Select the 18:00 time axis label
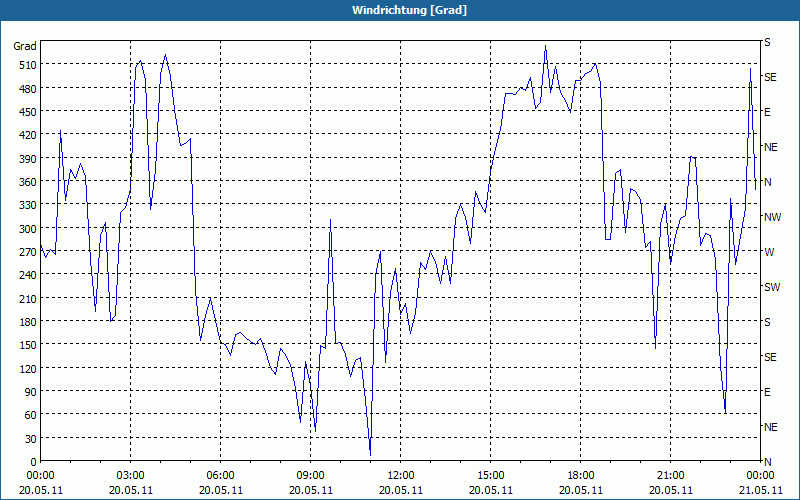 581,476
